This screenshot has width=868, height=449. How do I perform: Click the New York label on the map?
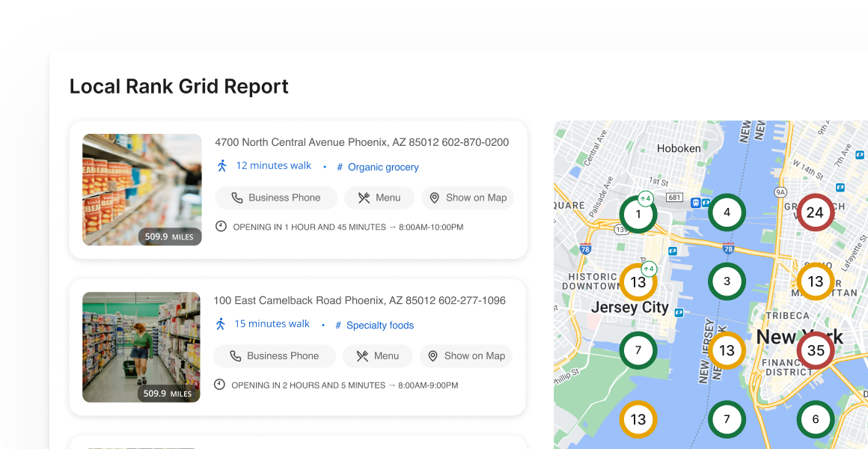click(x=799, y=337)
